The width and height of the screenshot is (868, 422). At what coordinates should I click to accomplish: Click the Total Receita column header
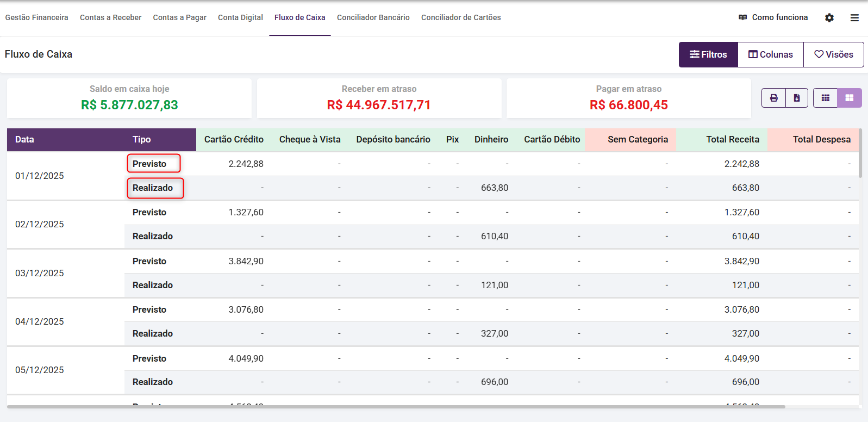[732, 140]
